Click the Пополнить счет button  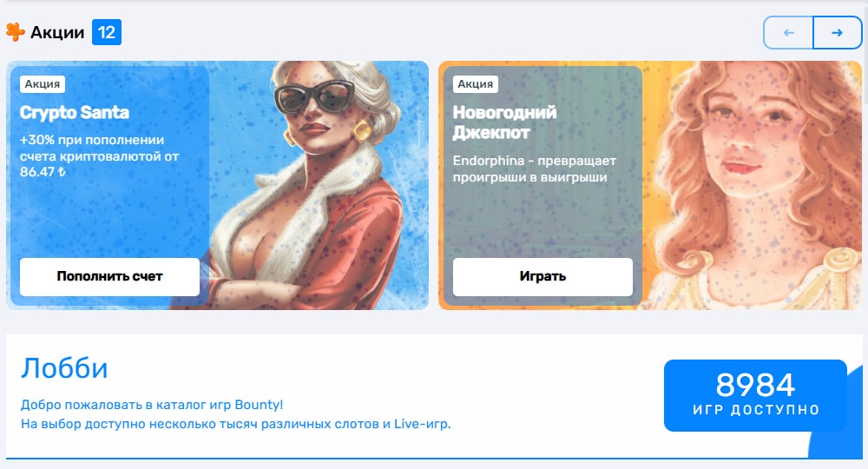[x=109, y=276]
